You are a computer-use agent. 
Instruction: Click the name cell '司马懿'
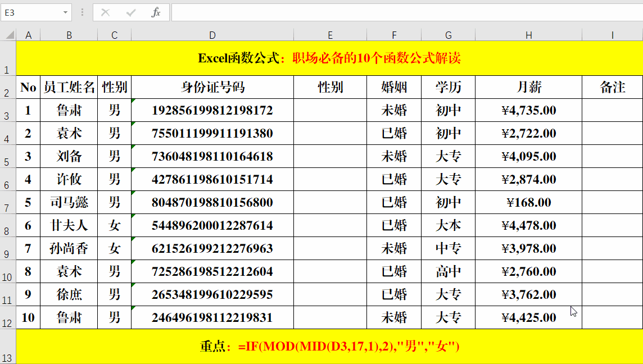point(69,202)
